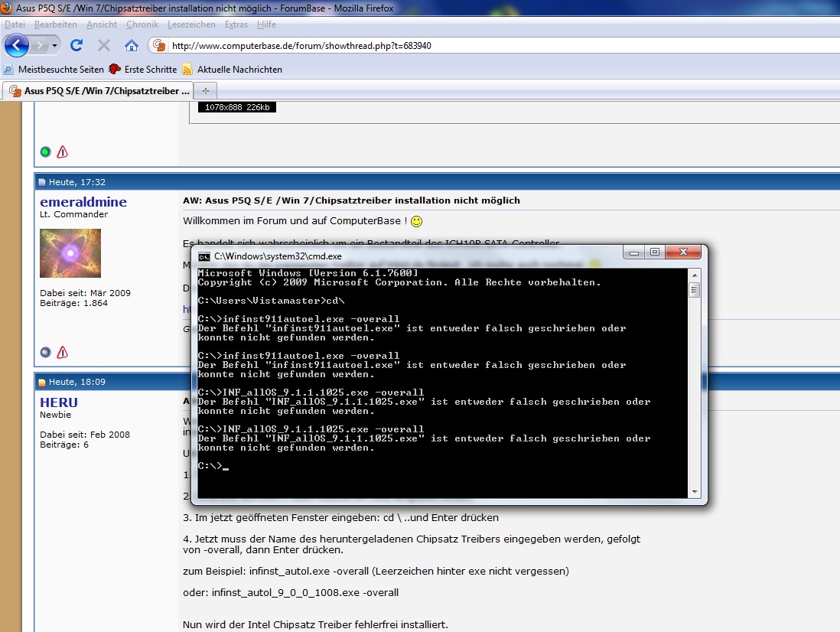Click the site favicon in address bar
This screenshot has width=840, height=632.
159,46
